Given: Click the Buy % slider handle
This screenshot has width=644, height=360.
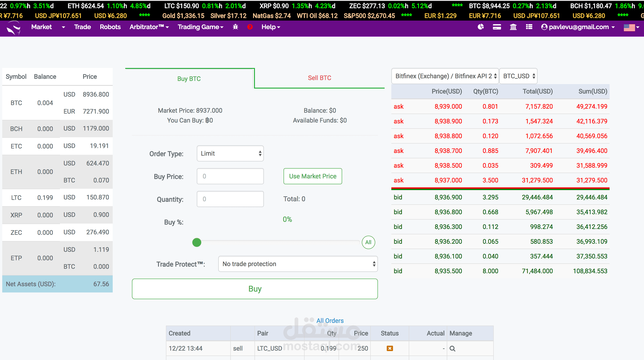Looking at the screenshot, I should [x=197, y=242].
